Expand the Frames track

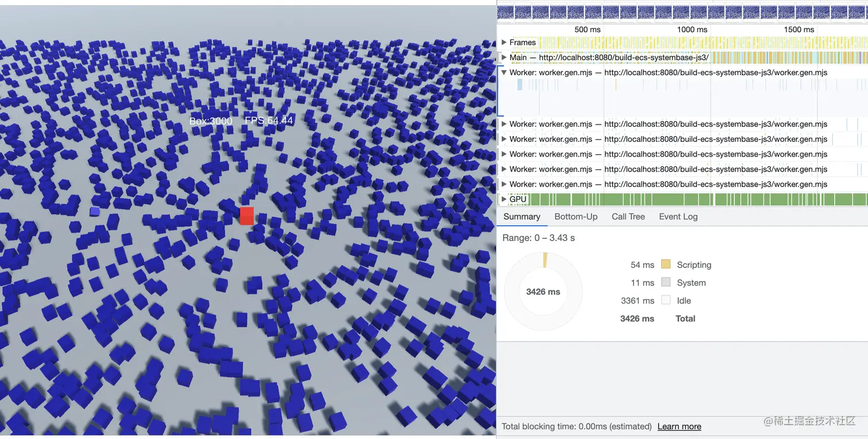coord(504,42)
